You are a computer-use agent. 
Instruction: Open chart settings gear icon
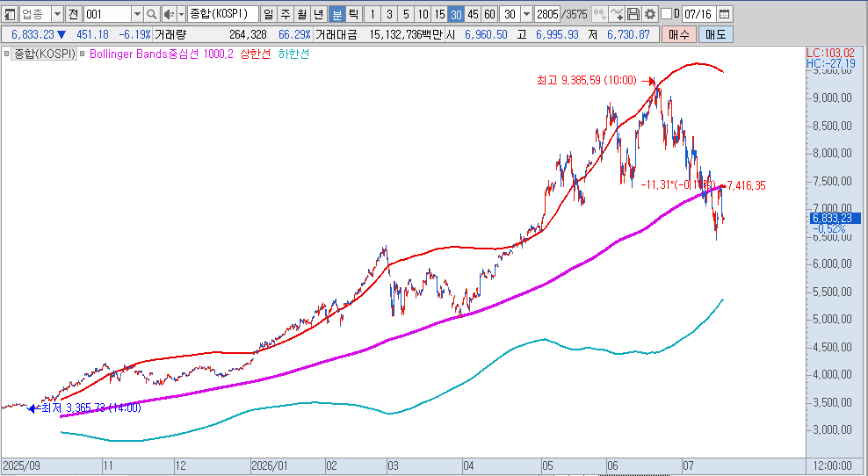(x=650, y=14)
